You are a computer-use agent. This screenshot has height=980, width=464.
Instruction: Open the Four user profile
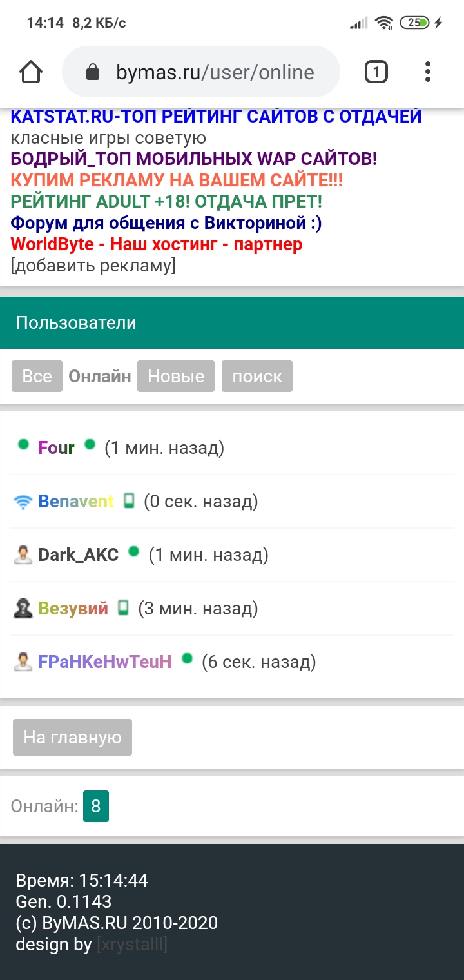pos(56,448)
